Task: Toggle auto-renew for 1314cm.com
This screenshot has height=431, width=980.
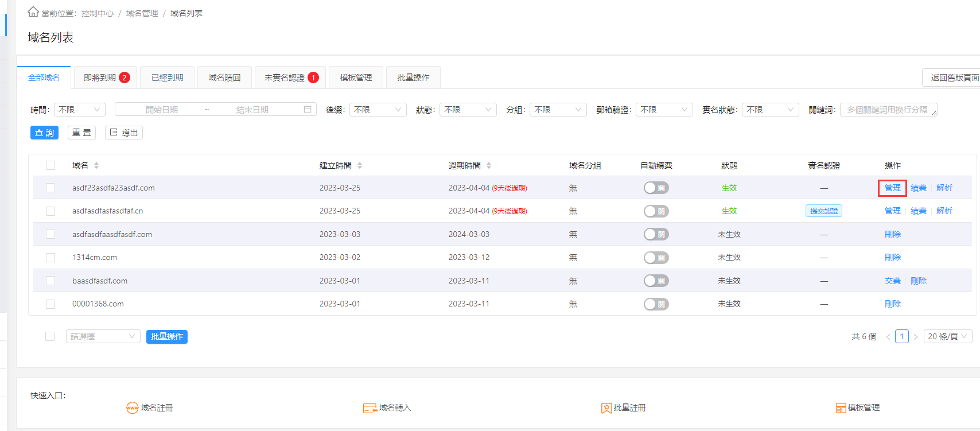Action: coord(656,258)
